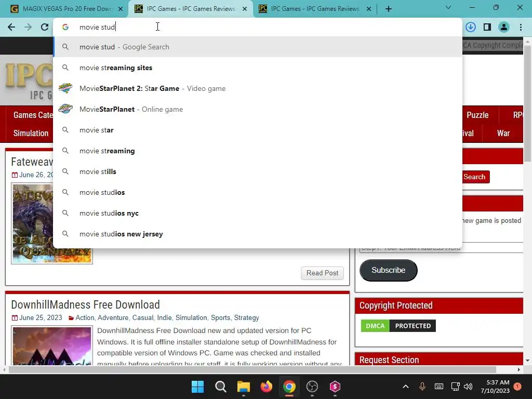The width and height of the screenshot is (532, 399).
Task: Open the DownhillMadness post thumbnail
Action: coord(52,345)
